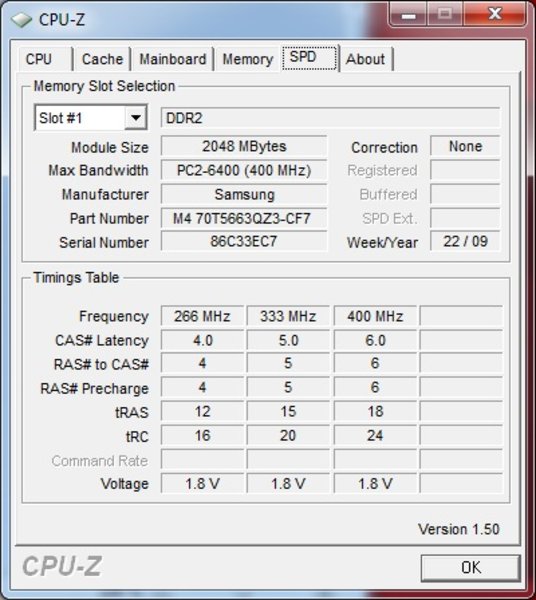The height and width of the screenshot is (600, 536).
Task: Click the Version 1.50 label
Action: click(x=459, y=529)
